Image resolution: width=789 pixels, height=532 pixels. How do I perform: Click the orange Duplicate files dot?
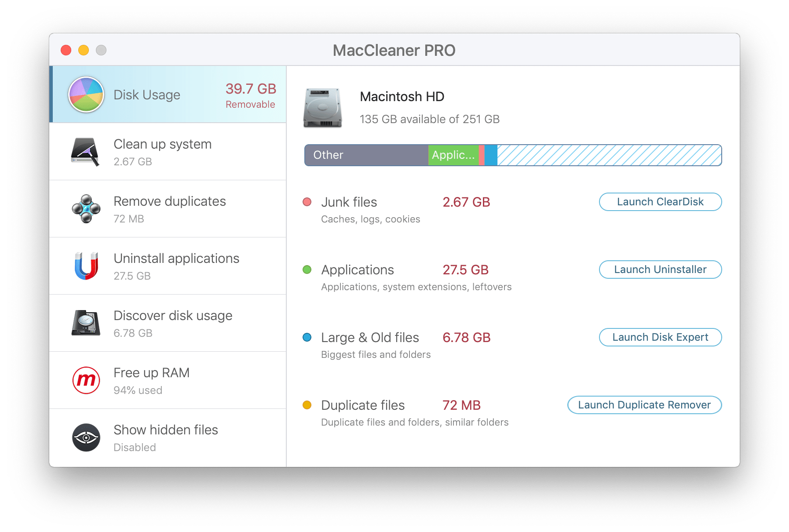(x=307, y=405)
